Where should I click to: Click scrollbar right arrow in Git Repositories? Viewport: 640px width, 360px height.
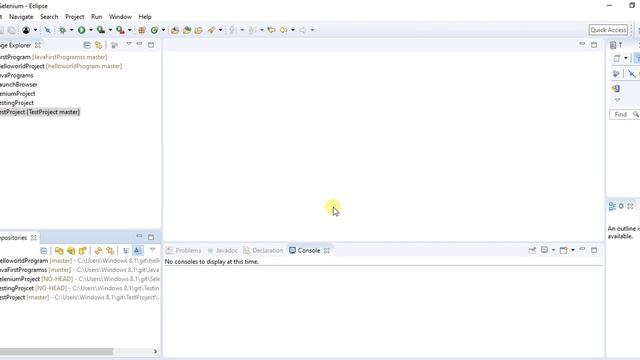[x=156, y=351]
